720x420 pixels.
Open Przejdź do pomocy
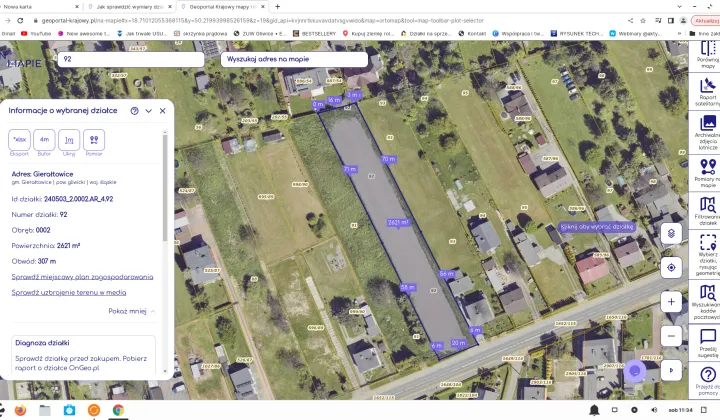(x=708, y=381)
